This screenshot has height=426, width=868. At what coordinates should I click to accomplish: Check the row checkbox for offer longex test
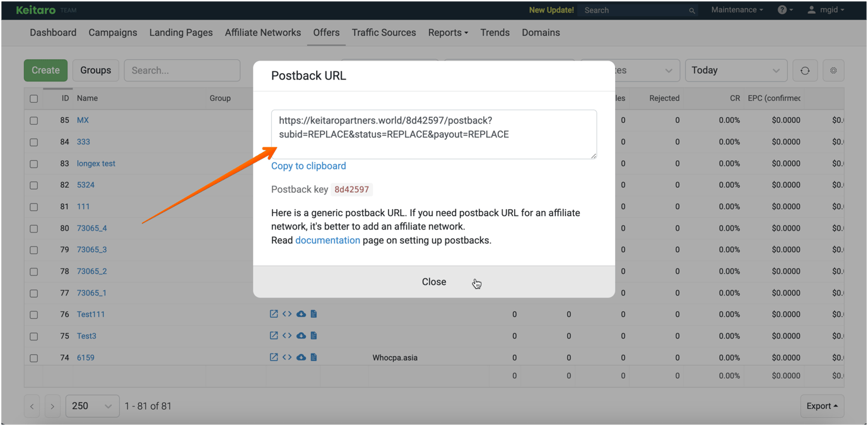coord(33,163)
